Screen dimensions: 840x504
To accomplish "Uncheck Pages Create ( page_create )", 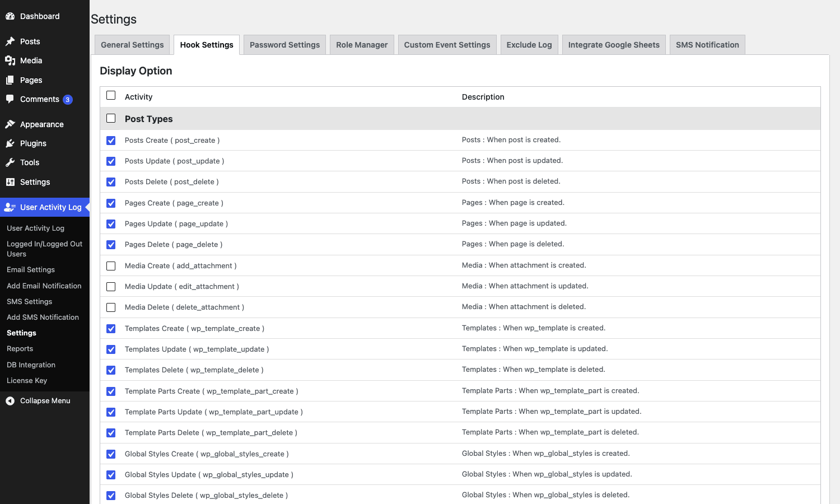I will coord(111,203).
